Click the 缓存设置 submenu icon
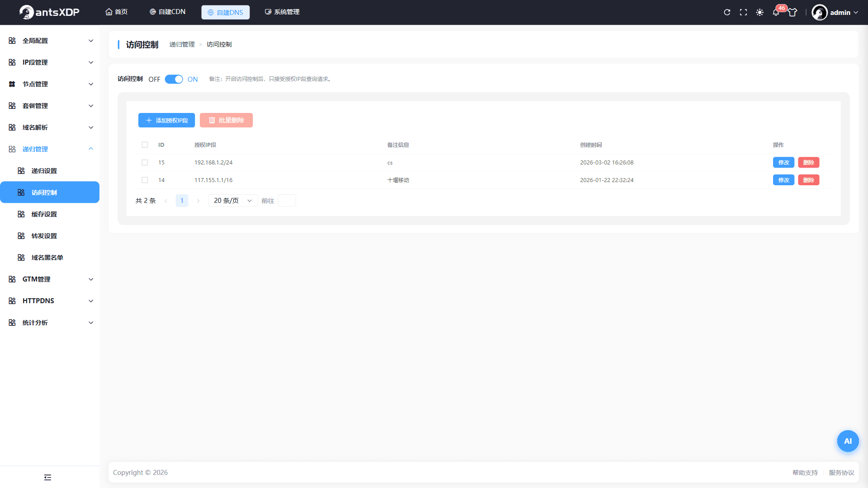Image resolution: width=868 pixels, height=488 pixels. pyautogui.click(x=21, y=214)
